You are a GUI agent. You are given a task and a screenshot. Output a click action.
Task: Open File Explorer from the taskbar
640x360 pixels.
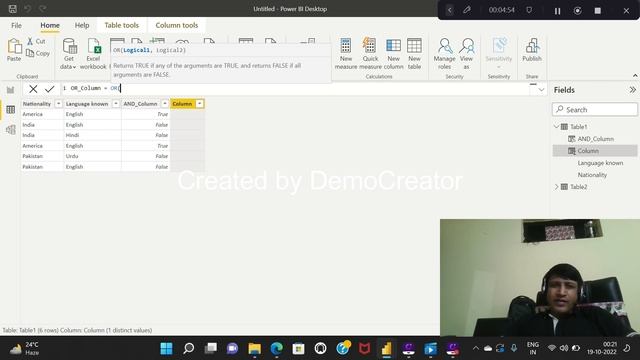coord(254,348)
